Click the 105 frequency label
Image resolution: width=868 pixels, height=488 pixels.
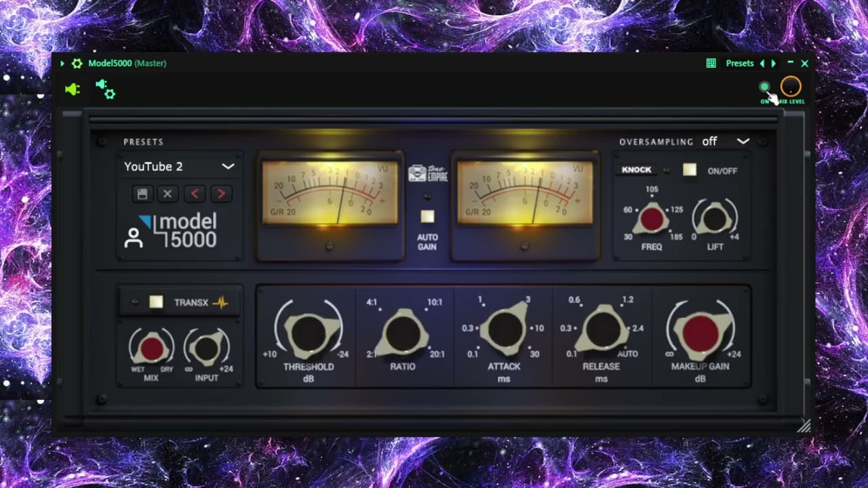coord(652,190)
